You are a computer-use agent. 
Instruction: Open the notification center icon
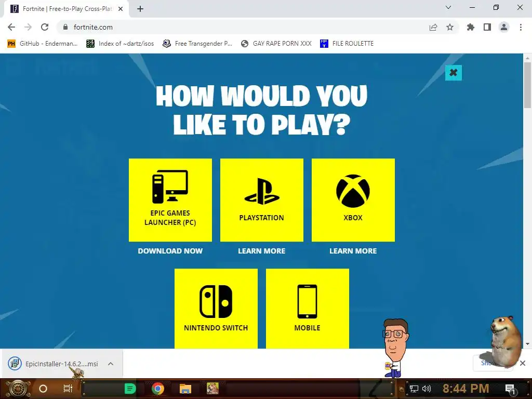click(511, 390)
